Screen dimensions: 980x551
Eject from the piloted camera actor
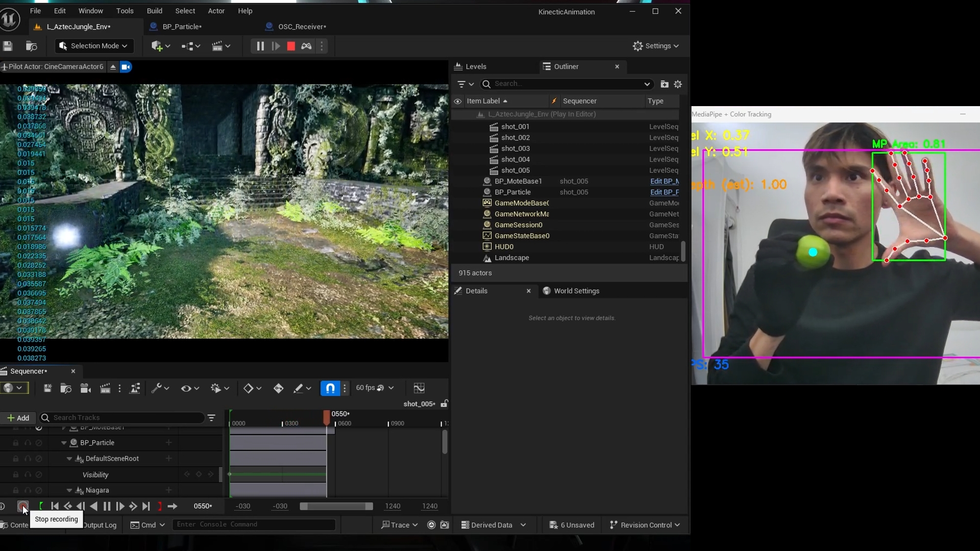(113, 67)
